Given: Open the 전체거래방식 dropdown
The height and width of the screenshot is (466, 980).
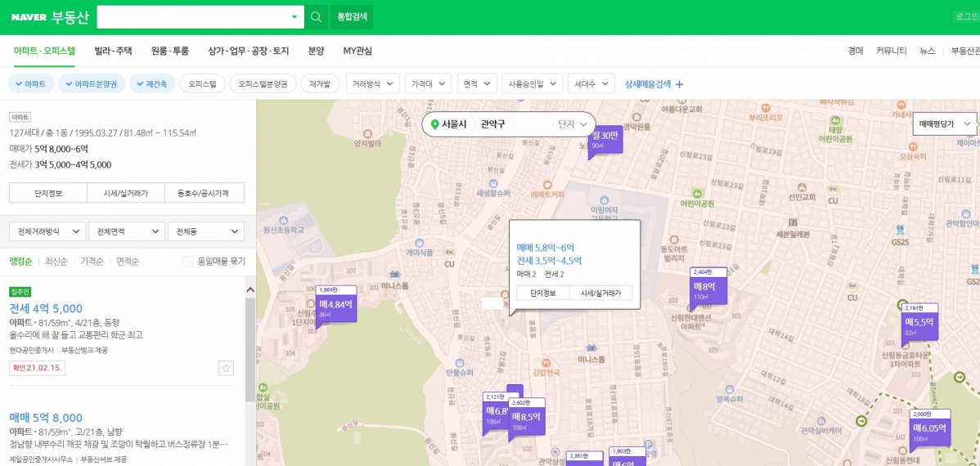Looking at the screenshot, I should click(47, 231).
